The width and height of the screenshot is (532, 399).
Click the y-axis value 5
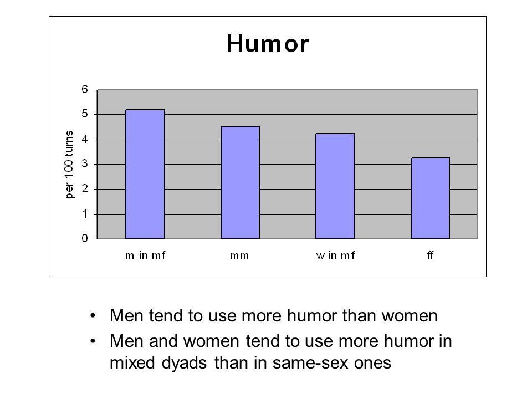tap(85, 114)
